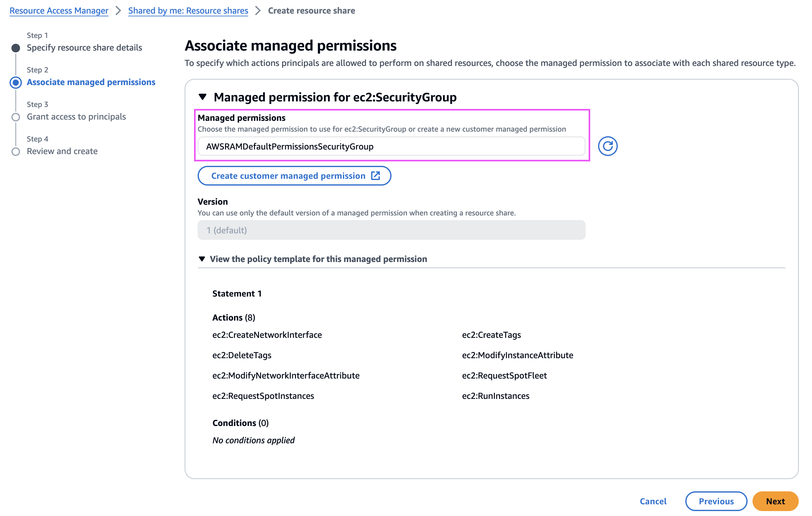Image resolution: width=812 pixels, height=516 pixels.
Task: Click the Step 2 active circle indicator
Action: point(15,82)
